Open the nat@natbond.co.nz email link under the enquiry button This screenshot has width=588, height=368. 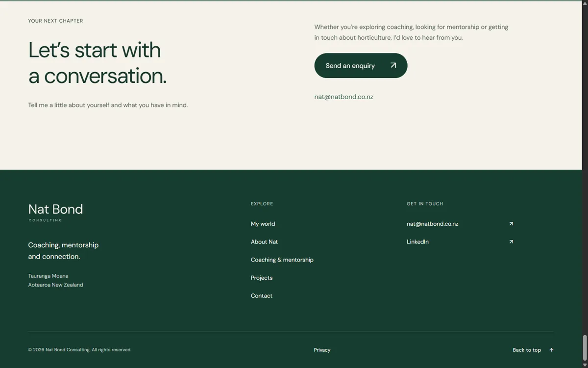point(344,97)
